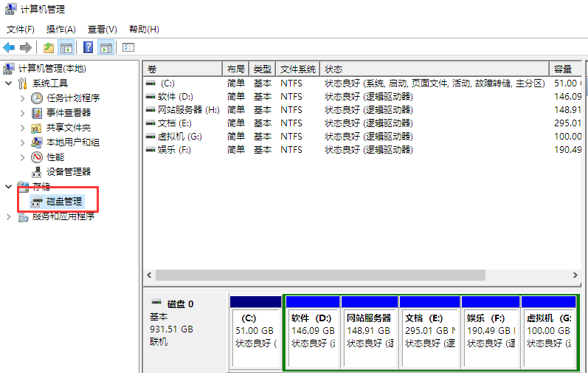The width and height of the screenshot is (588, 373).
Task: Sort by the 文件系统 column header
Action: 298,69
